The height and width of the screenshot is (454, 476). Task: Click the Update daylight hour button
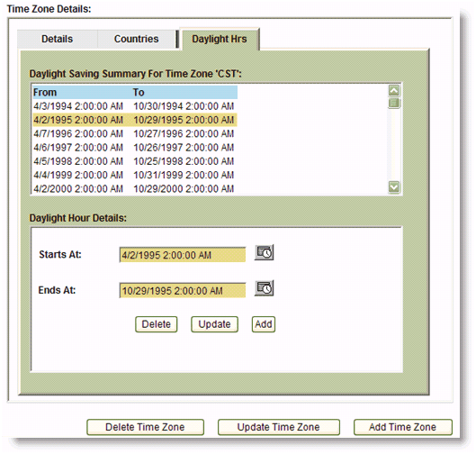[214, 324]
